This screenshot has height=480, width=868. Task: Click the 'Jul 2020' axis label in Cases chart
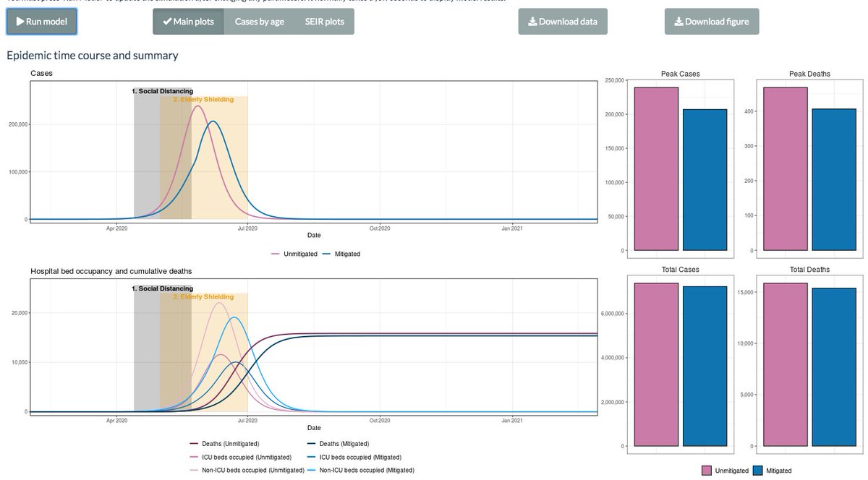click(x=247, y=229)
